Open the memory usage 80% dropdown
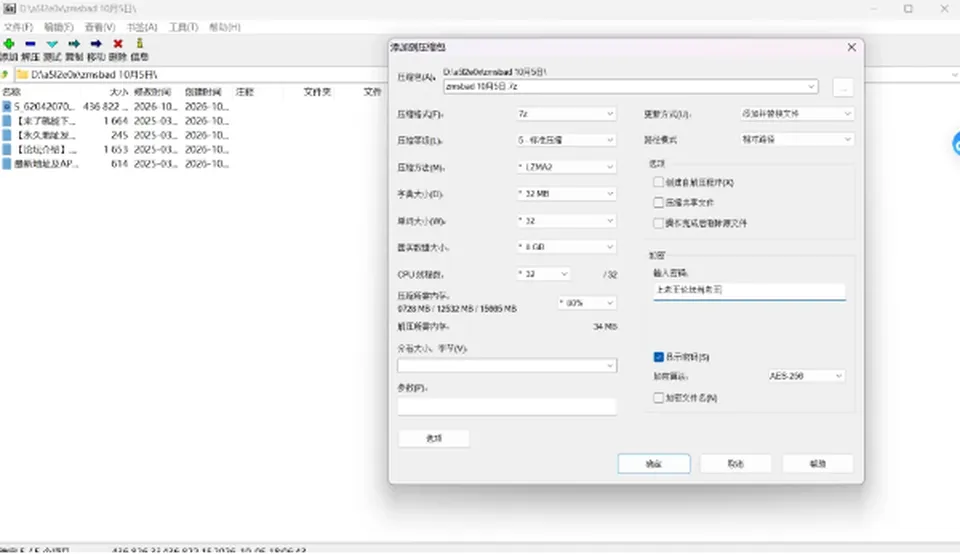Image resolution: width=960 pixels, height=554 pixels. [x=587, y=302]
